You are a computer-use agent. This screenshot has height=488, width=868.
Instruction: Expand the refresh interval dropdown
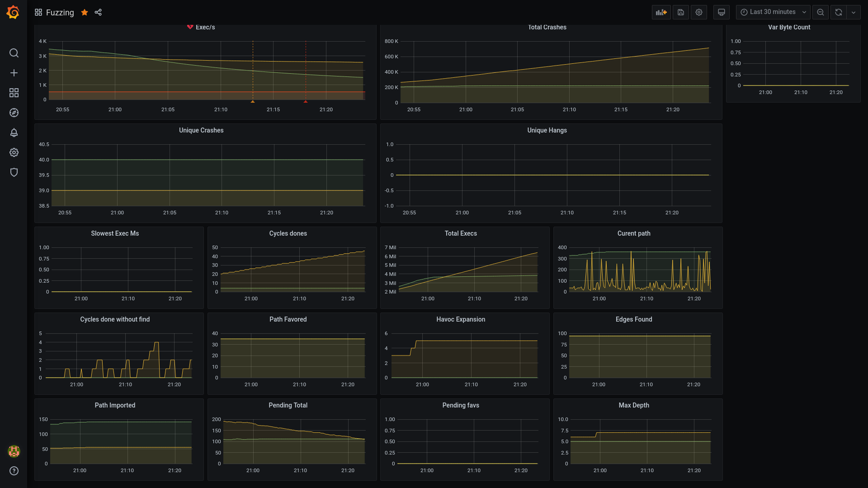click(x=854, y=12)
